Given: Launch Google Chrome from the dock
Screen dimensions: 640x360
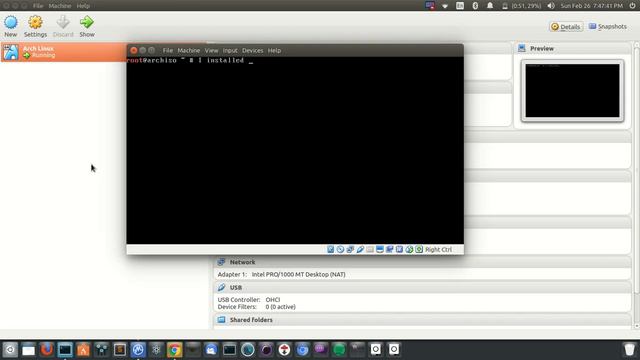Looking at the screenshot, I should 174,350.
